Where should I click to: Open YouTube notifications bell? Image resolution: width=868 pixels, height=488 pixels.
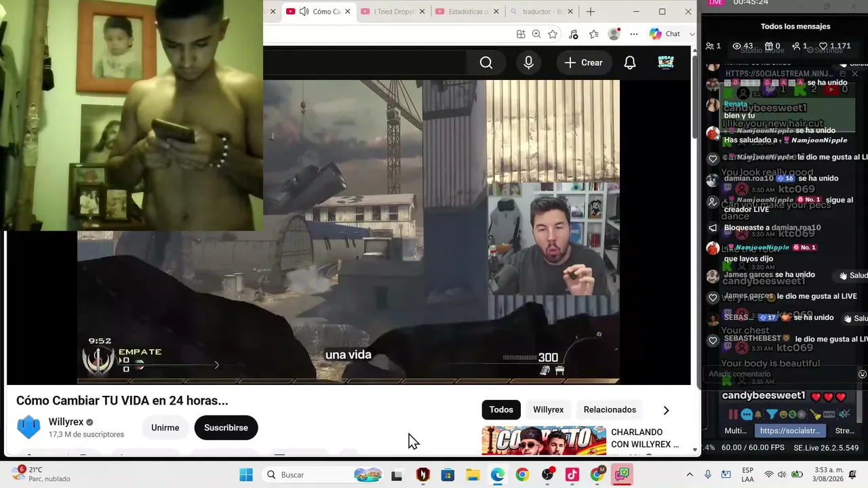[630, 63]
